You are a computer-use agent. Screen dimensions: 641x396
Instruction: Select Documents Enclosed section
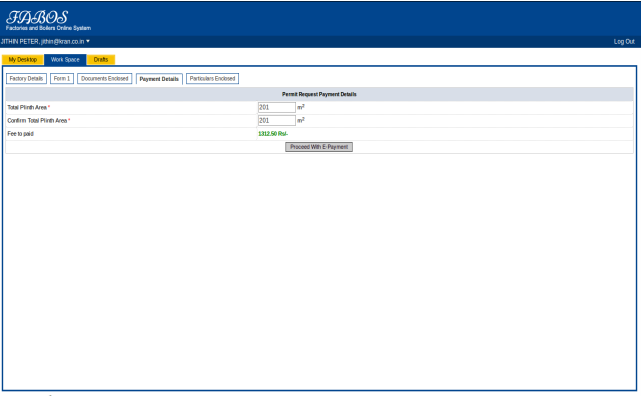coord(105,78)
